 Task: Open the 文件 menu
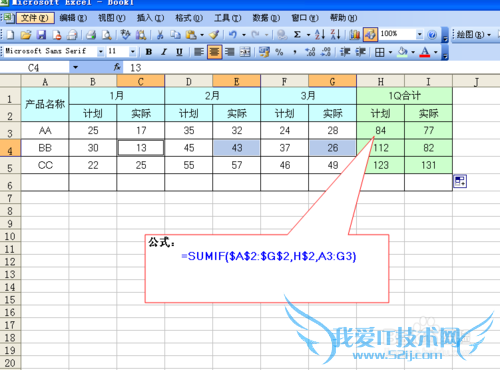35,18
